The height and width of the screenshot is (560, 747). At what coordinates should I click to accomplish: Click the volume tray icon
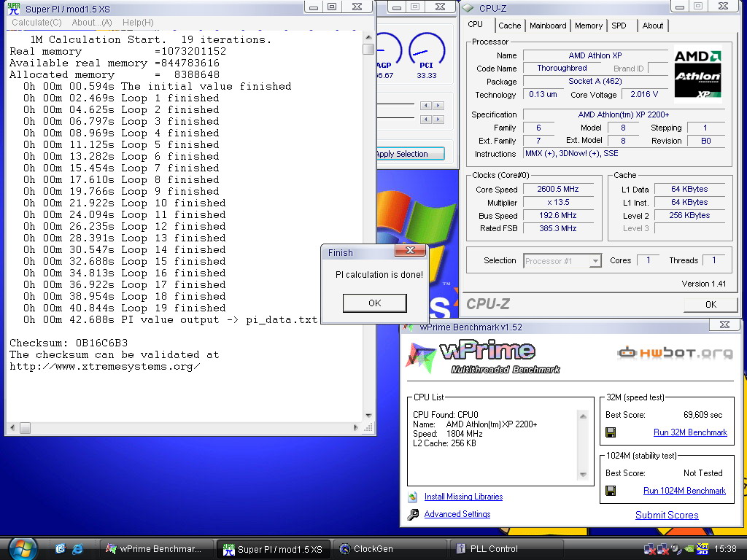[676, 549]
